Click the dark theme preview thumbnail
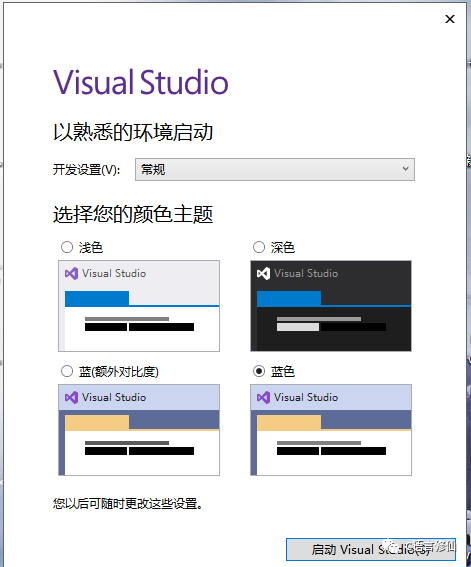Image resolution: width=471 pixels, height=567 pixels. click(x=331, y=306)
